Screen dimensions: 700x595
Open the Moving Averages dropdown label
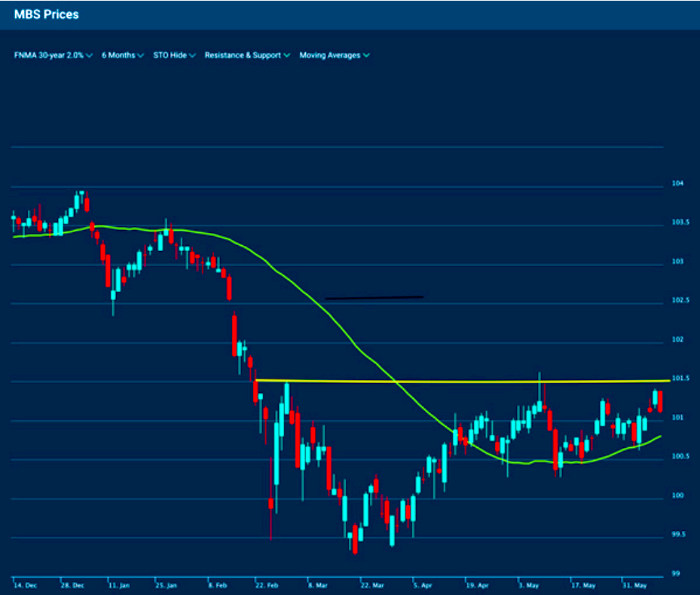329,55
